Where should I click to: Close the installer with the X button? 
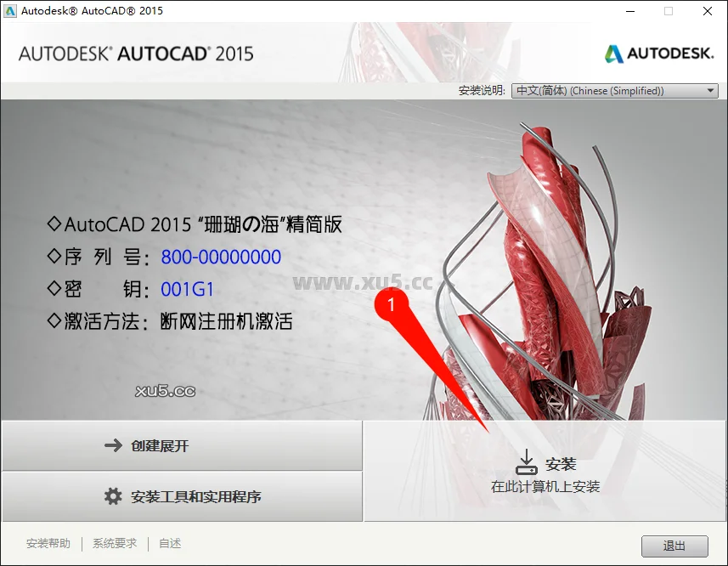point(707,11)
